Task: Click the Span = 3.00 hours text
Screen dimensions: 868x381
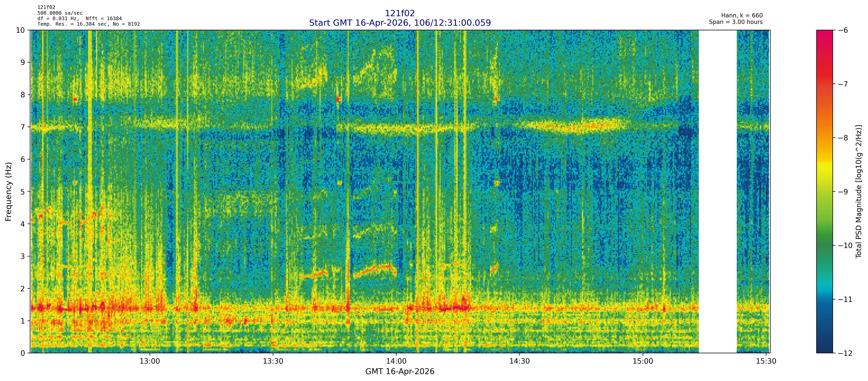Action: tap(736, 22)
